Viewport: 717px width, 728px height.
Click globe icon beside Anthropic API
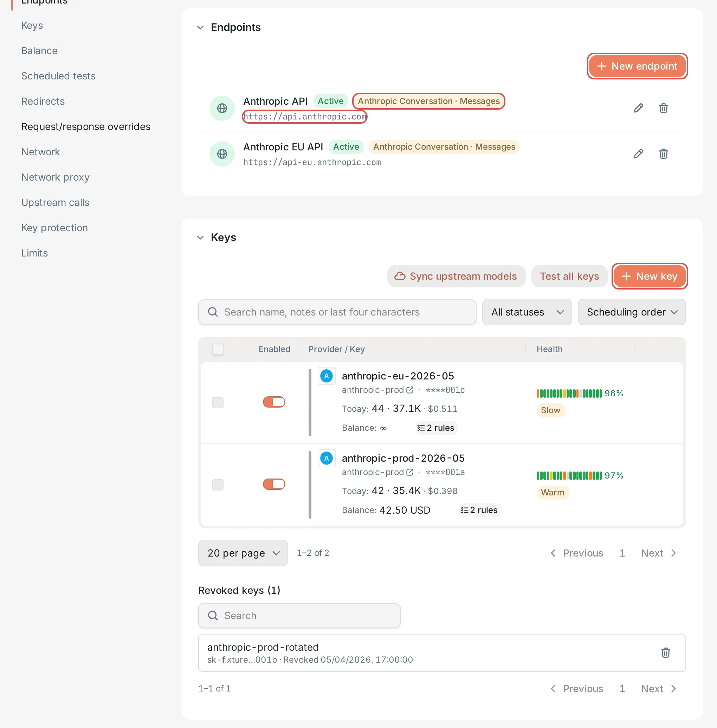click(222, 108)
